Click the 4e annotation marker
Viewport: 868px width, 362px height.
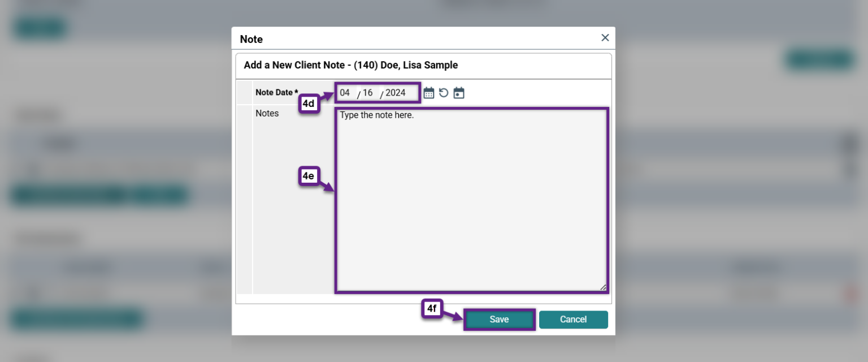[308, 176]
